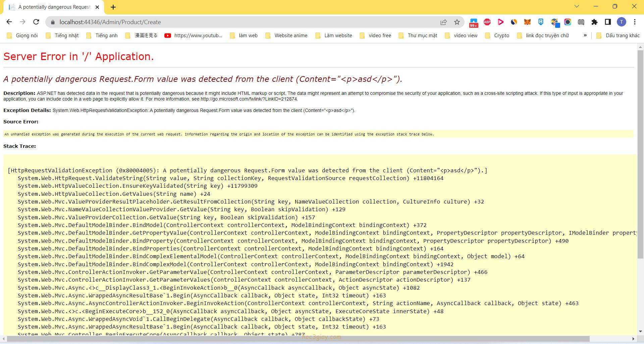Bookmark this page with the star icon
Viewport: 644px width, 344px height.
(x=457, y=22)
